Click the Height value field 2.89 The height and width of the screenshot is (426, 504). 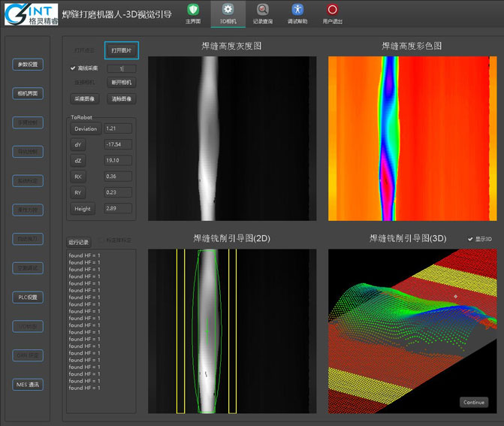[x=118, y=208]
